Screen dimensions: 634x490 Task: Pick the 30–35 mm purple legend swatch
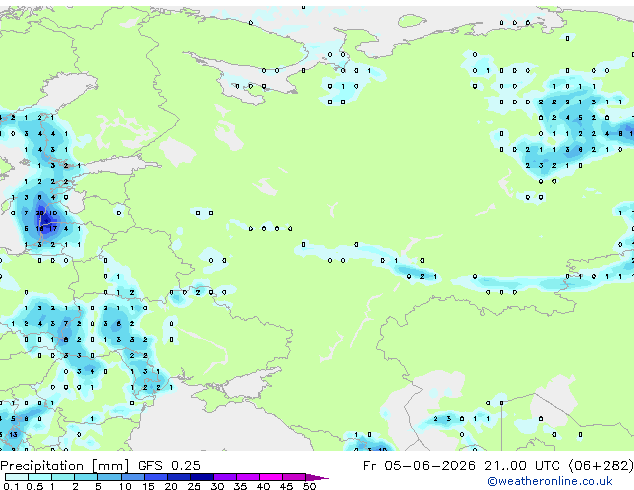point(225,477)
